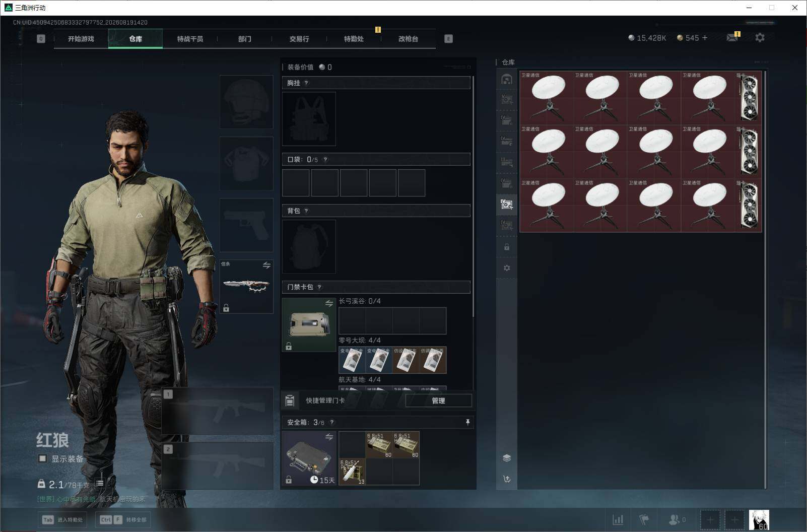This screenshot has height=532, width=807.
Task: Click the stack layers icon in warehouse sidebar
Action: (x=507, y=458)
